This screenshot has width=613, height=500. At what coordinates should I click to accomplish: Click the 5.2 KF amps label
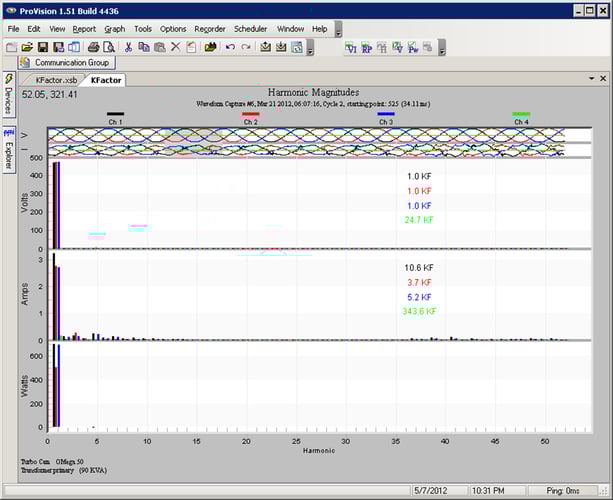coord(419,297)
